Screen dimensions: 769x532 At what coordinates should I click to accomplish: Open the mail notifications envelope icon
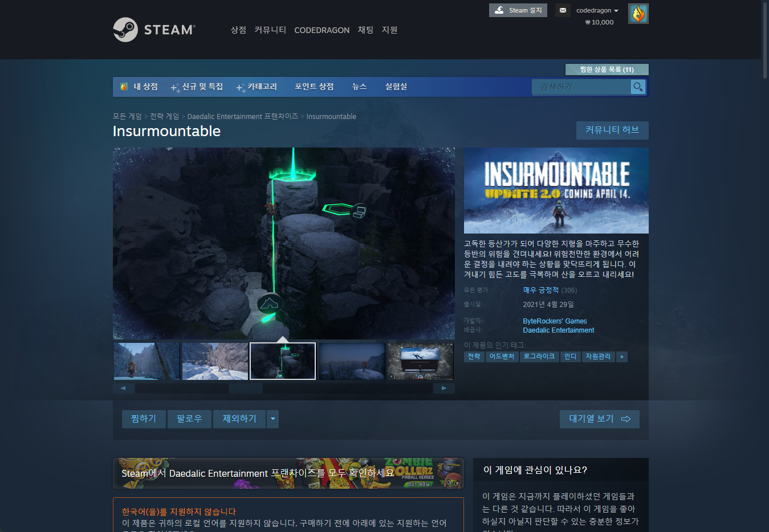click(x=563, y=10)
